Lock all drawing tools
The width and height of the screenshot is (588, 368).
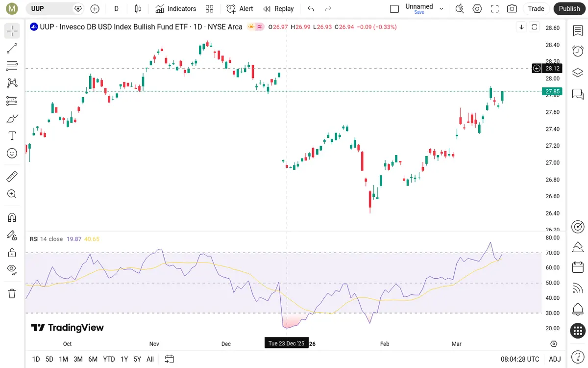12,253
